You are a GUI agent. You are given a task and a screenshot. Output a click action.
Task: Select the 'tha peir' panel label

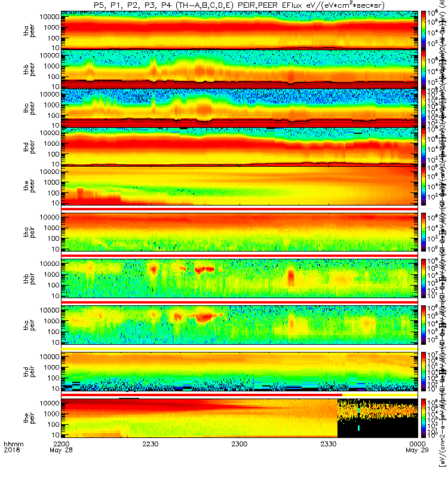29,232
